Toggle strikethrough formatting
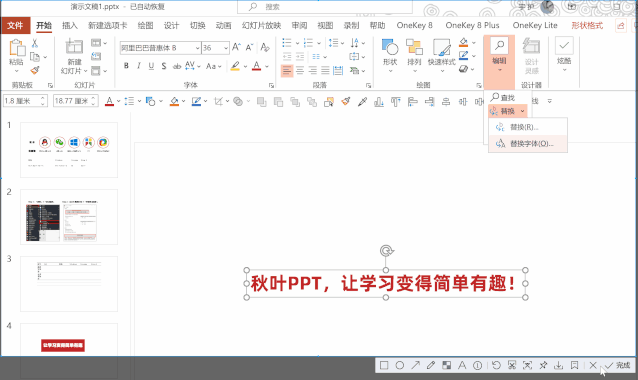Viewport: 638px width, 380px height. (177, 66)
